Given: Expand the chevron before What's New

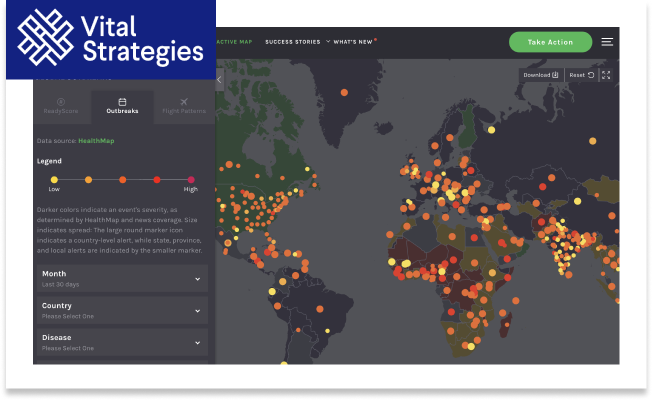Looking at the screenshot, I should 328,41.
